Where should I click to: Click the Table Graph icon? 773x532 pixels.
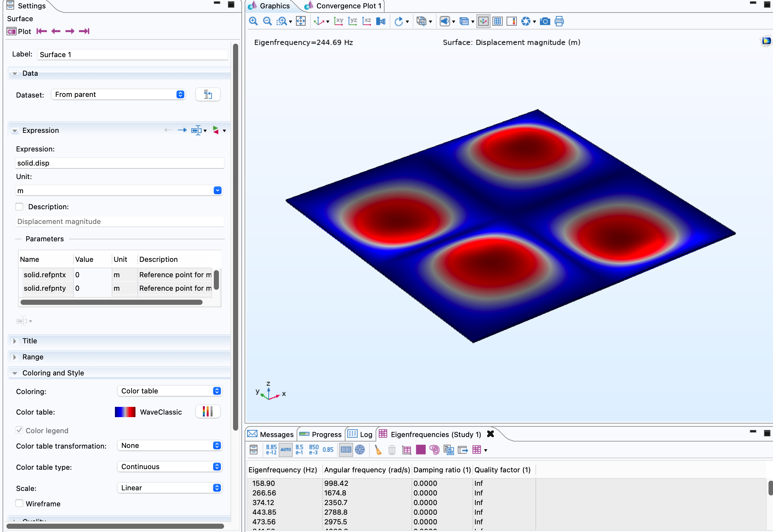click(x=406, y=450)
